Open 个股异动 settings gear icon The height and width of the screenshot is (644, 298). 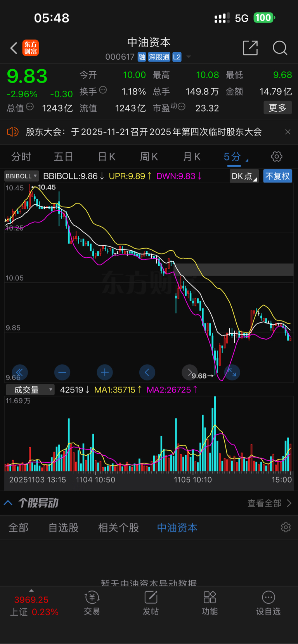tap(286, 527)
